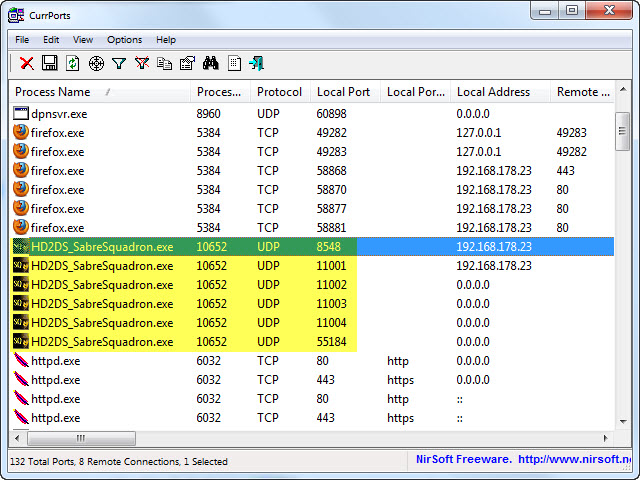
Task: Click the crossed-out funnel filter icon
Action: (x=142, y=64)
